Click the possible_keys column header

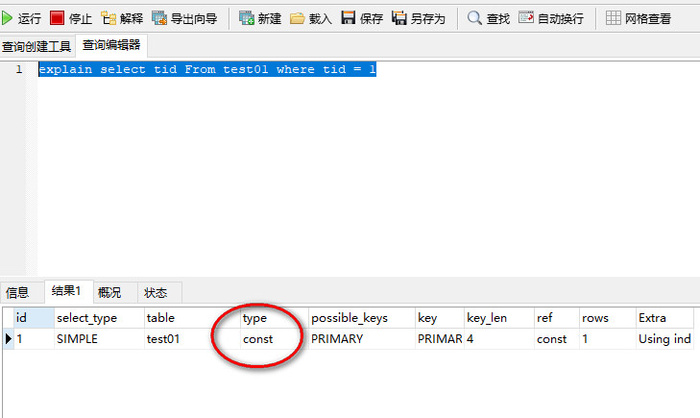click(x=362, y=318)
